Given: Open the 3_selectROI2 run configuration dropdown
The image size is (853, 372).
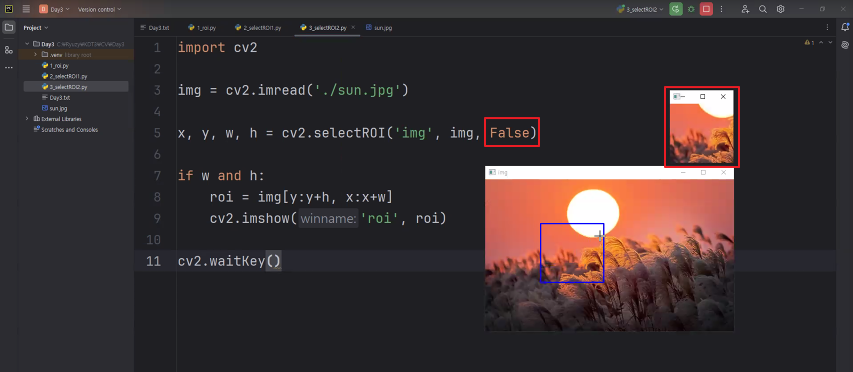Looking at the screenshot, I should (x=641, y=9).
